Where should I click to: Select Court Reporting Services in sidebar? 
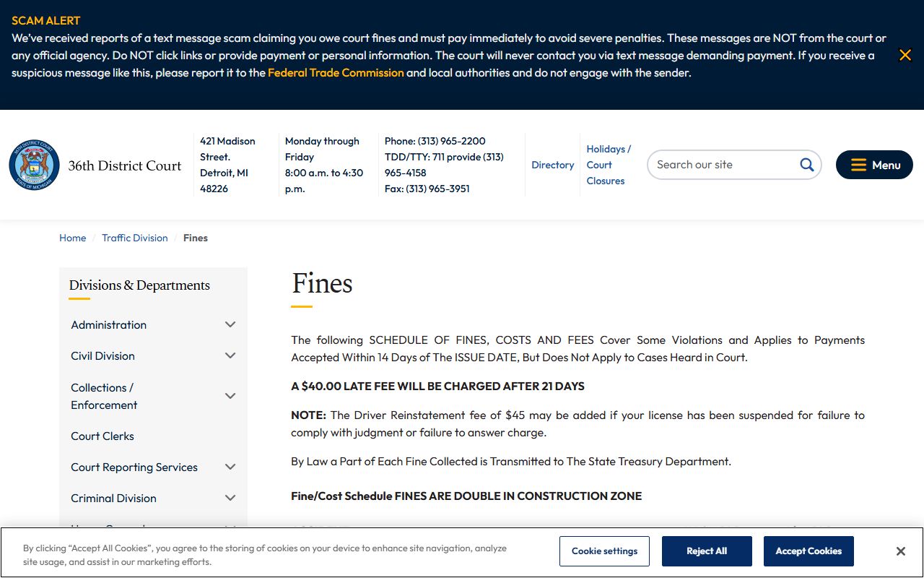[134, 467]
